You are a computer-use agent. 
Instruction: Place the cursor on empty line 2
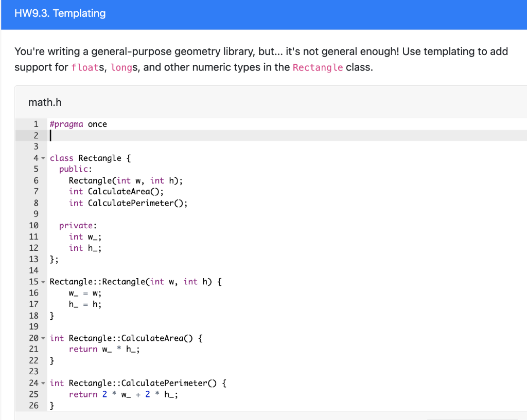pyautogui.click(x=103, y=135)
